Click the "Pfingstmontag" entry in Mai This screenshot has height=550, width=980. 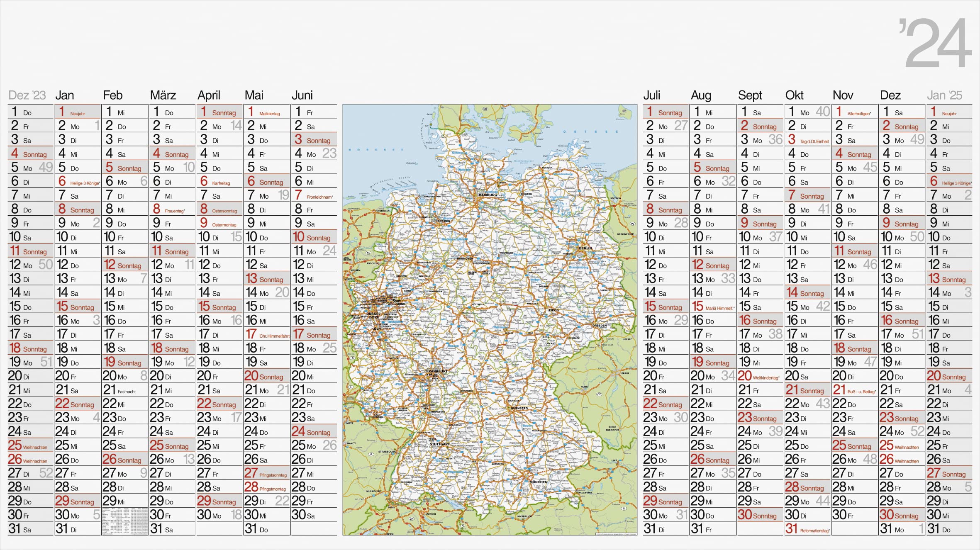pos(273,489)
